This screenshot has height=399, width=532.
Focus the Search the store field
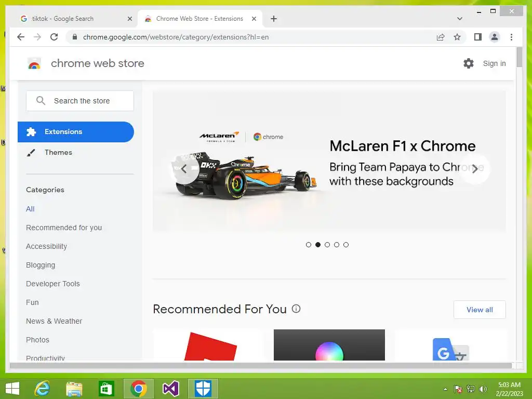tap(79, 101)
